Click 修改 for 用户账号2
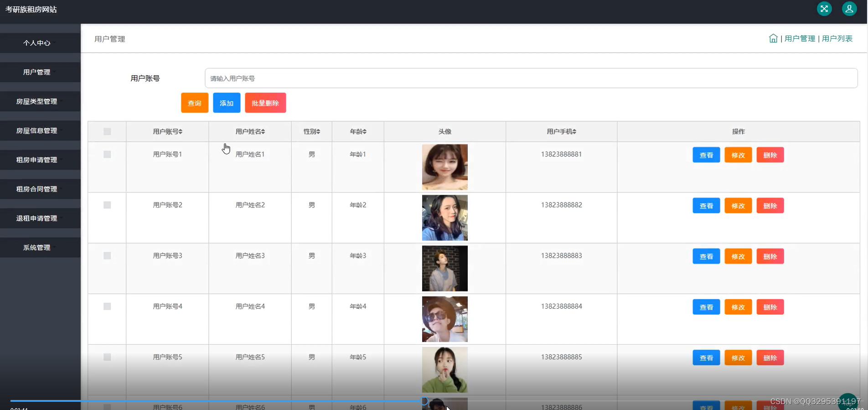 (738, 206)
